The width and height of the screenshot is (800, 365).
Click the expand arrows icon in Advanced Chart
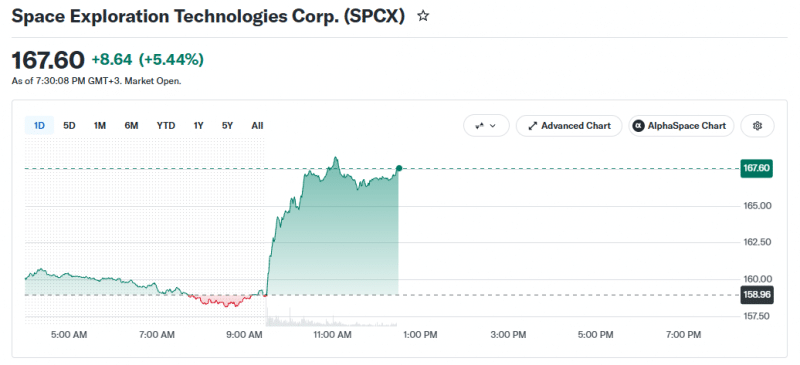[533, 126]
